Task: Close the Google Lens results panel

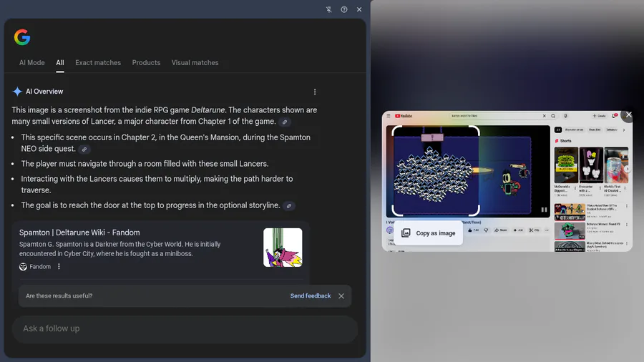Action: [x=359, y=9]
